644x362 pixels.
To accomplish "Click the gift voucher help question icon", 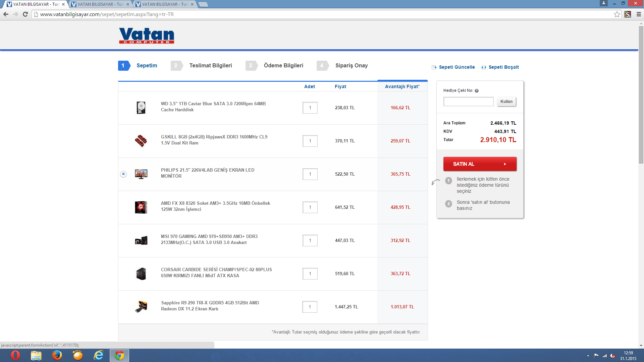I will point(477,91).
